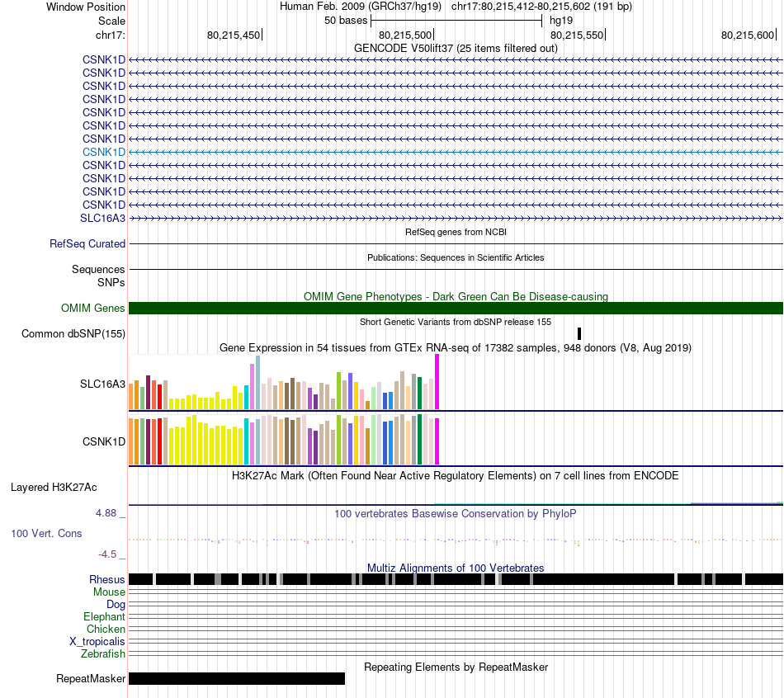
Task: Click the Layered H3K27Ac track label
Action: pyautogui.click(x=54, y=487)
